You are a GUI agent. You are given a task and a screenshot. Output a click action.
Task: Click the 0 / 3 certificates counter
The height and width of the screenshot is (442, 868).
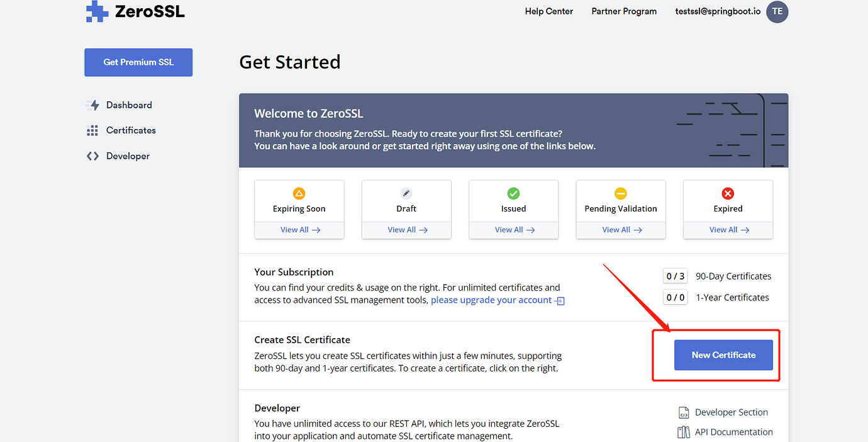click(676, 276)
